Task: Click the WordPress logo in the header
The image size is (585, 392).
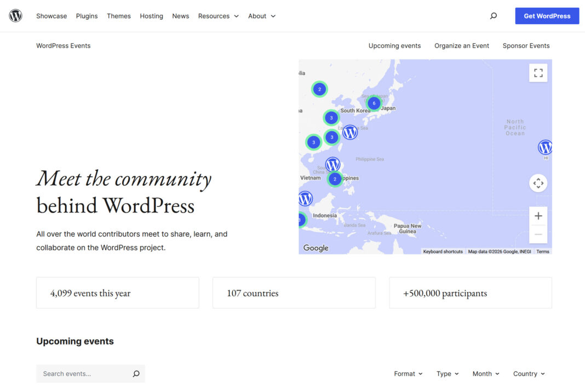Action: tap(15, 16)
